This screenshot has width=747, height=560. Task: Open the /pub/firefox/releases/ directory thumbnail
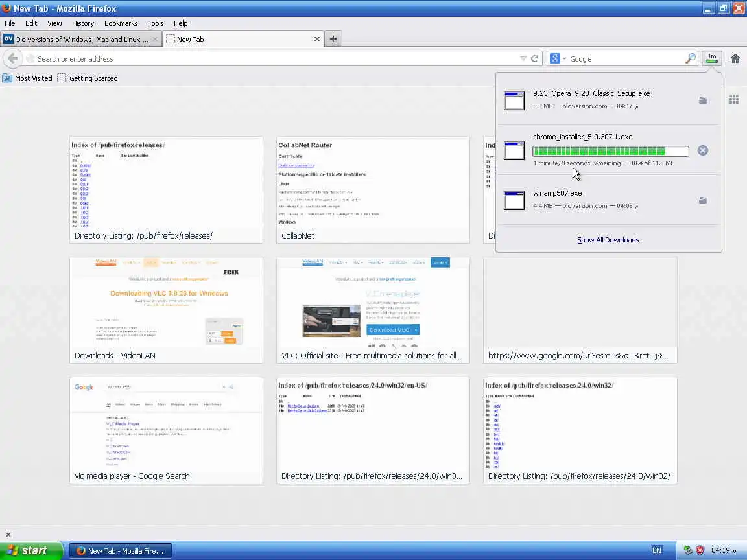[x=166, y=190]
